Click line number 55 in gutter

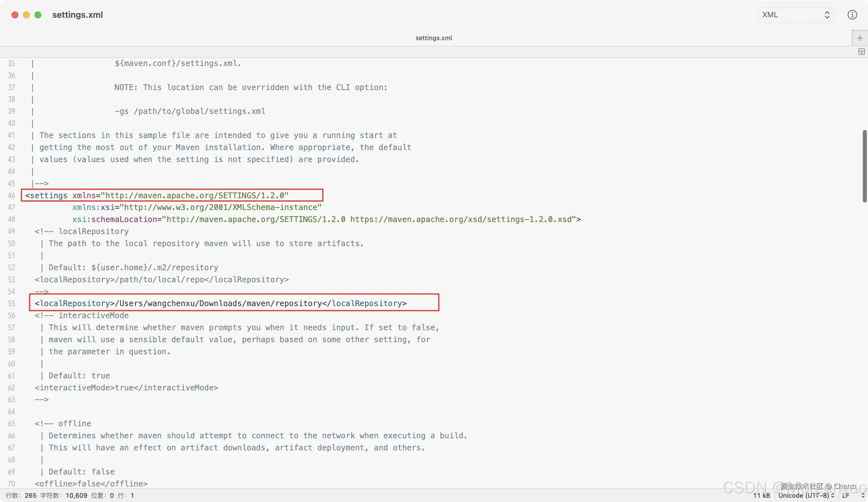pos(11,303)
